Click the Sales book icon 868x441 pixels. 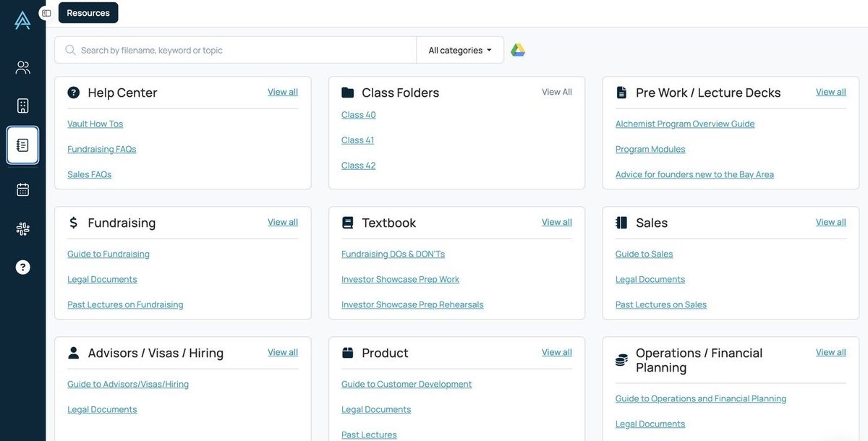click(x=621, y=223)
